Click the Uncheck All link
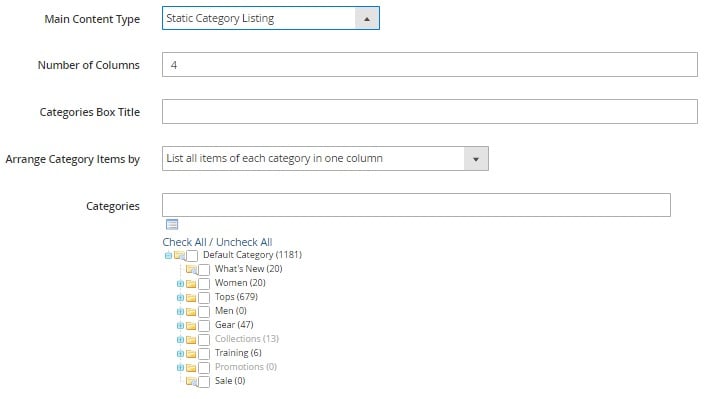 (244, 242)
